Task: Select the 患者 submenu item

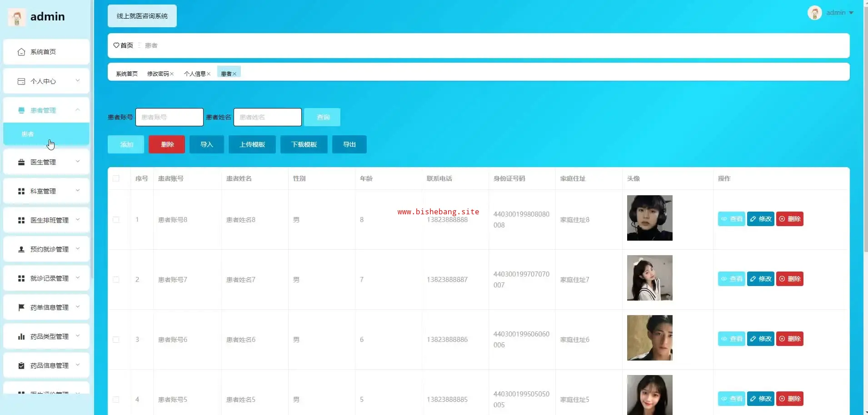Action: [x=46, y=134]
